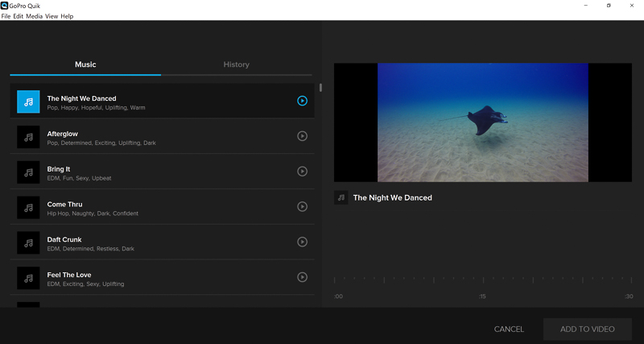Switch to the History tab

coord(236,64)
